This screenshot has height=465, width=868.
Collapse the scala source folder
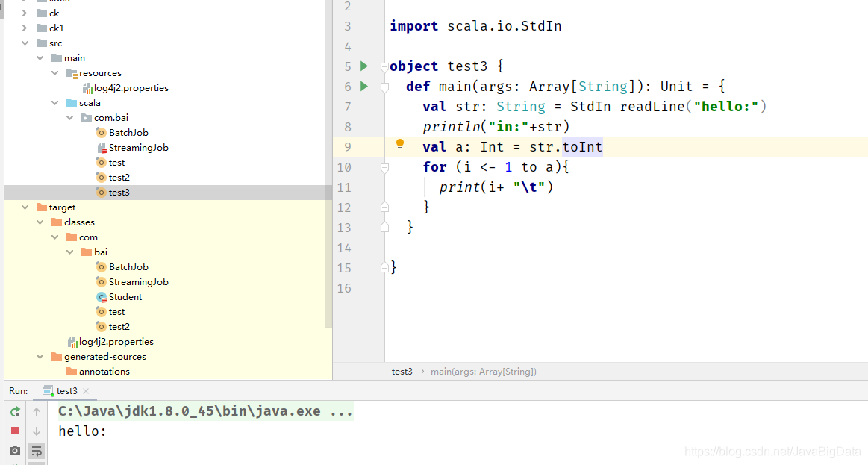pyautogui.click(x=54, y=103)
